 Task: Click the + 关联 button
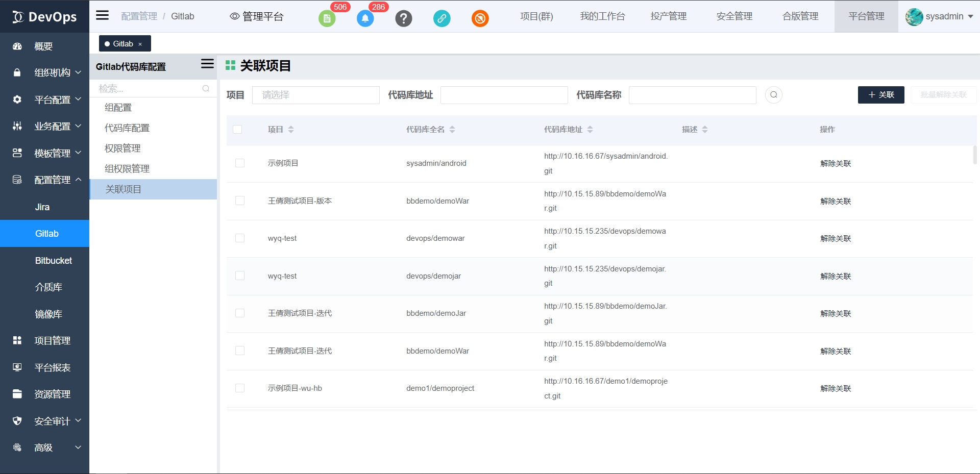pos(880,95)
